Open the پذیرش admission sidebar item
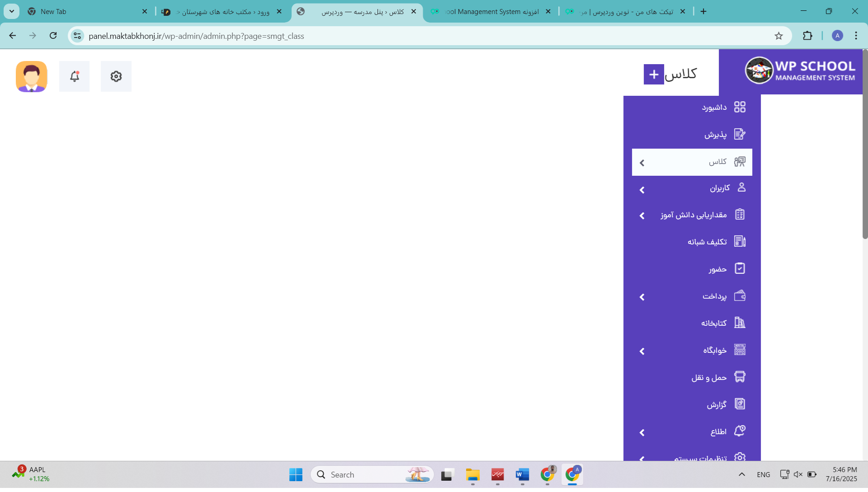 [x=715, y=135]
